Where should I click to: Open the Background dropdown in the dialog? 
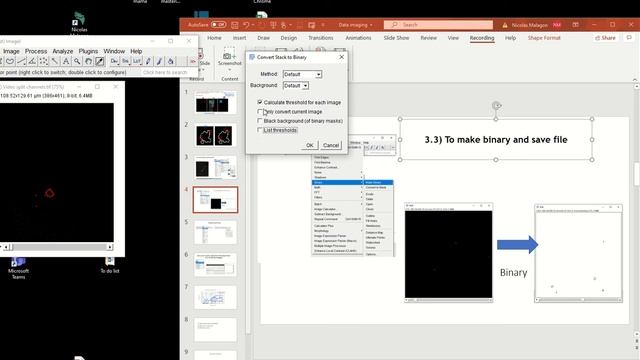296,86
